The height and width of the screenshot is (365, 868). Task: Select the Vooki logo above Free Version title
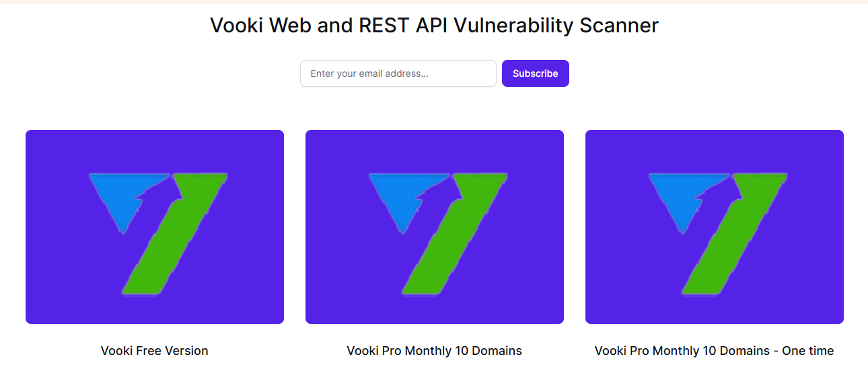pyautogui.click(x=156, y=232)
